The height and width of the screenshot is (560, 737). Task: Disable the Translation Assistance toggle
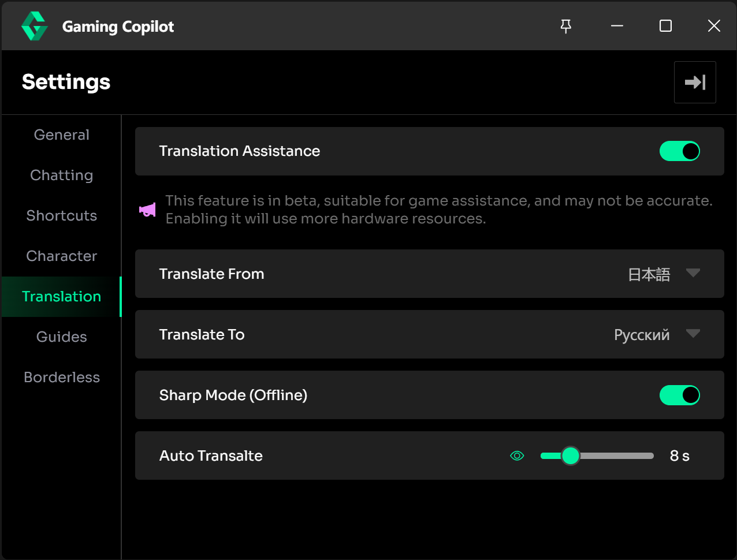tap(680, 151)
